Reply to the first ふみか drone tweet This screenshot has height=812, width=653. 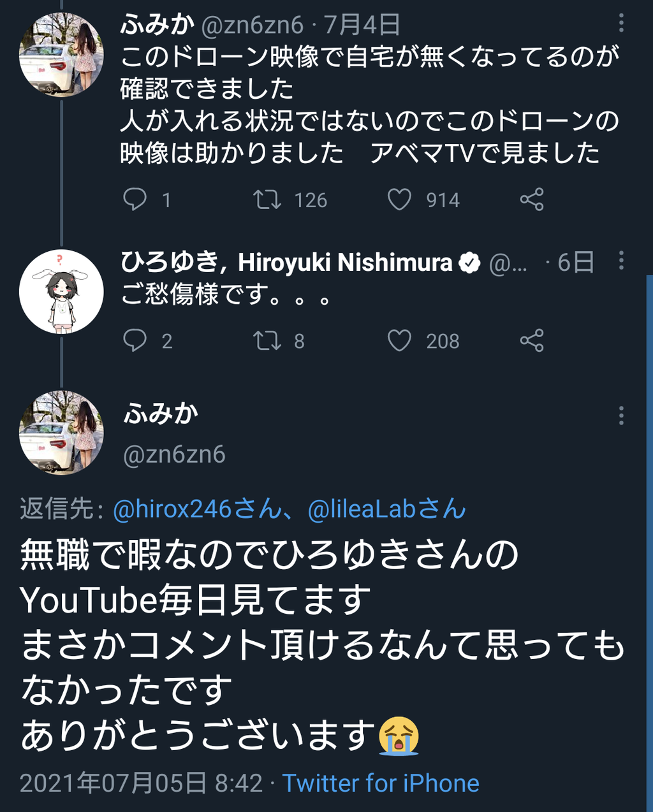(135, 199)
